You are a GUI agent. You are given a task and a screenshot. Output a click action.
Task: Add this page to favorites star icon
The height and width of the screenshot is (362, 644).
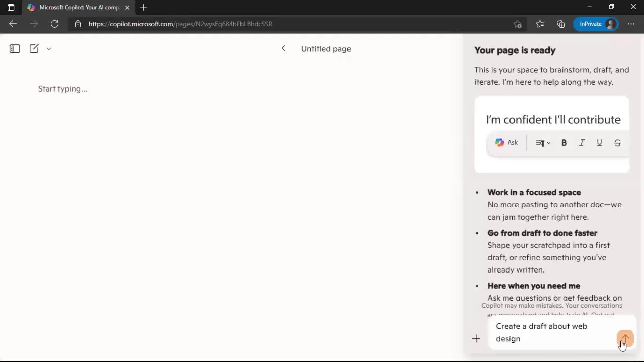(x=517, y=24)
